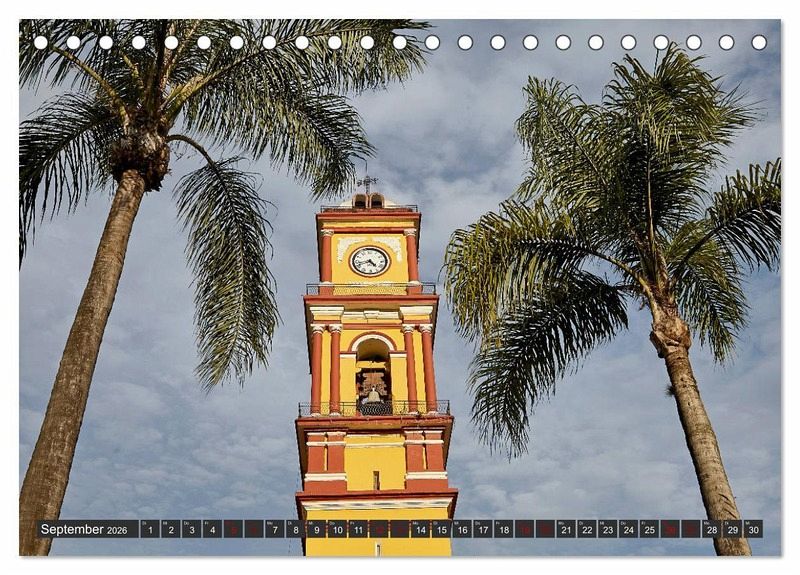Pick day 21 on the calendar bar

(x=566, y=529)
